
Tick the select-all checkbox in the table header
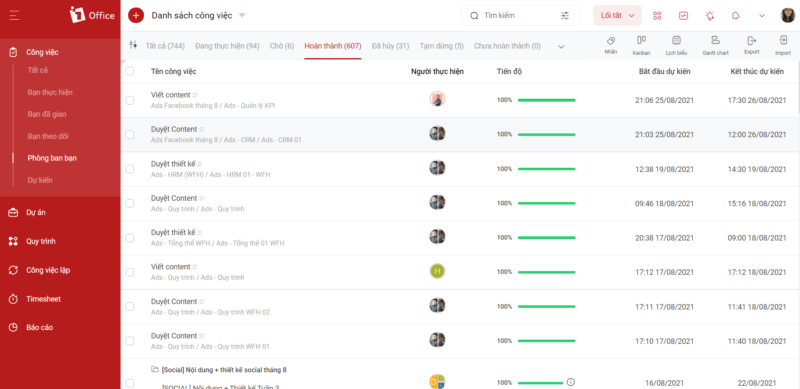[x=130, y=71]
